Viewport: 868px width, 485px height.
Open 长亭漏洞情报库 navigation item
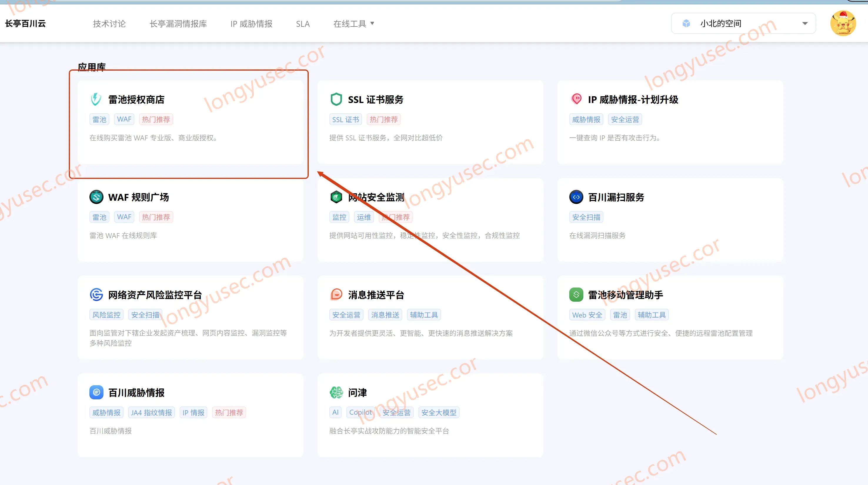(178, 24)
